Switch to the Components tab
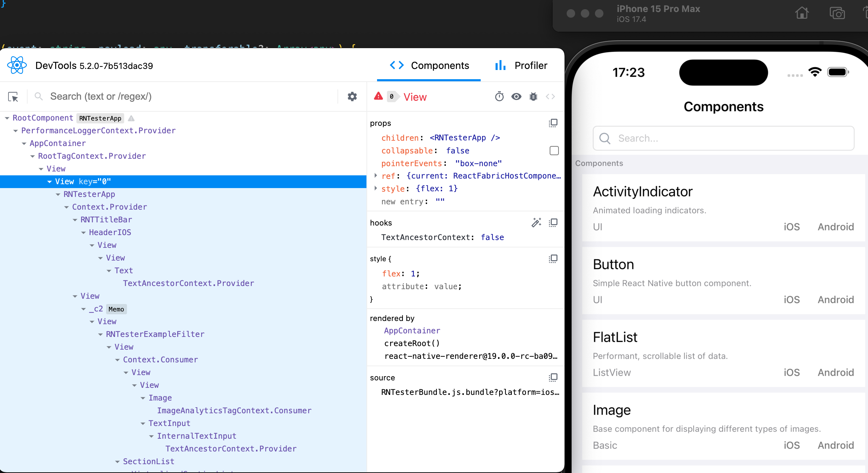Viewport: 868px width, 473px height. click(x=429, y=65)
